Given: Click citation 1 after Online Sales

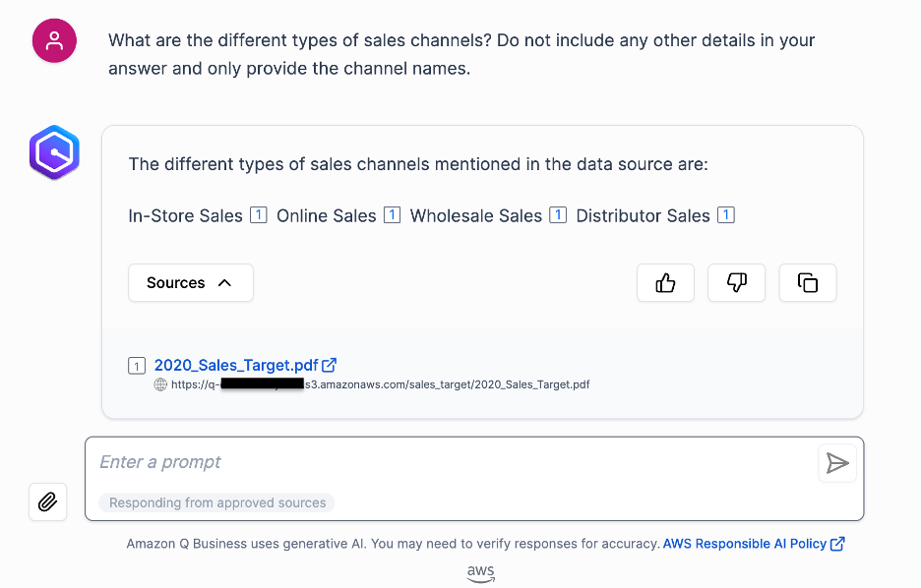Looking at the screenshot, I should pos(392,214).
